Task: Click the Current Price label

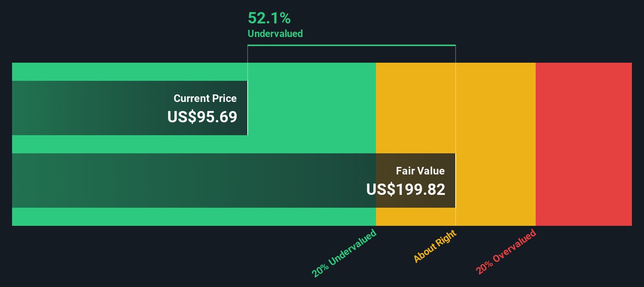Action: point(205,98)
